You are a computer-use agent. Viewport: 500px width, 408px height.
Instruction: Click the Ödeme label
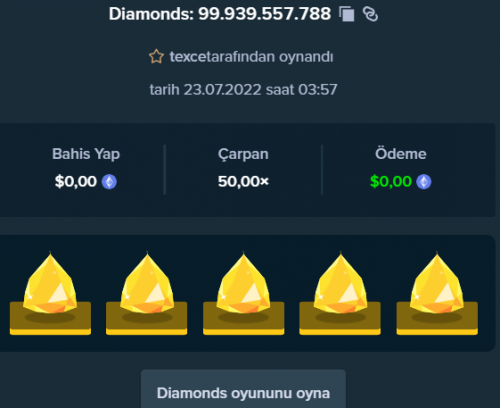(401, 154)
